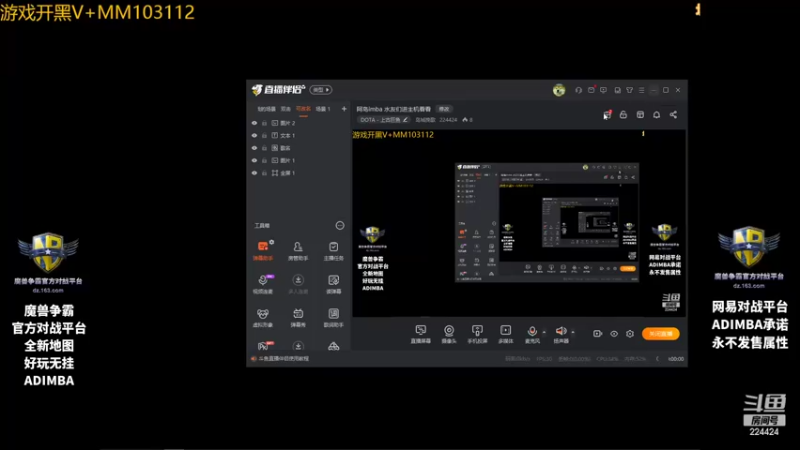Open the store icon above preview
This screenshot has height=450, width=800.
640,115
